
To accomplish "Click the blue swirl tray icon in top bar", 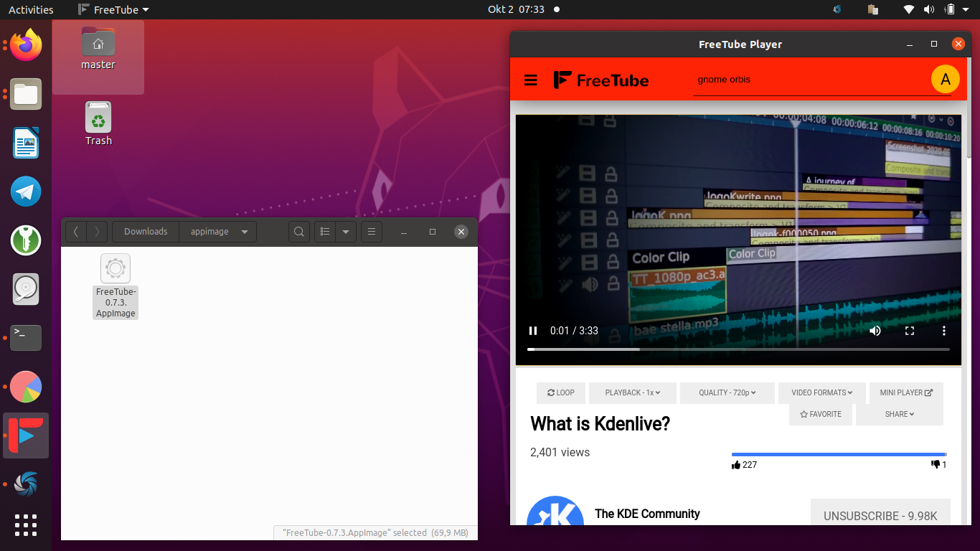I will click(x=837, y=9).
